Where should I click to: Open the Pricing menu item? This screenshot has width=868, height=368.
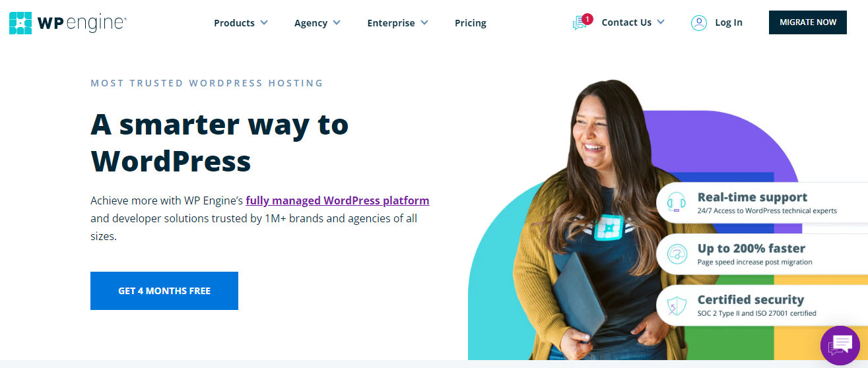point(471,23)
